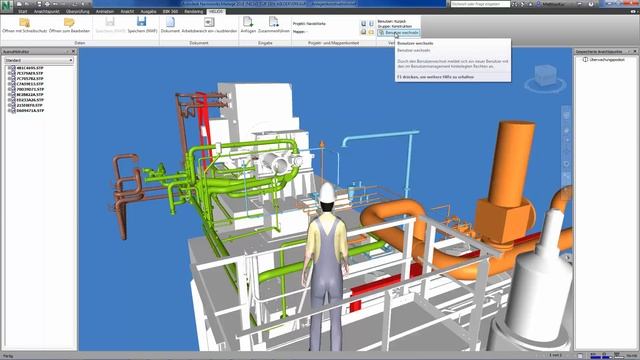Click Öffnen mit Schreibschutz folder icon
Viewport: 640px width, 360px height.
point(24,22)
